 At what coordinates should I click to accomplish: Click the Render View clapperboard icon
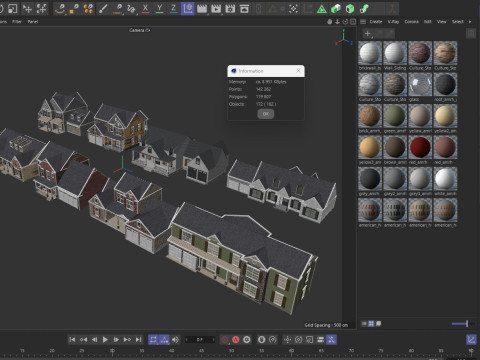(x=202, y=9)
